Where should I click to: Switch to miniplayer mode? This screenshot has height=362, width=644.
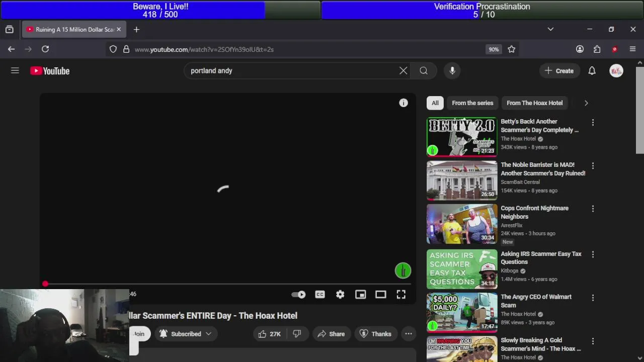(360, 295)
